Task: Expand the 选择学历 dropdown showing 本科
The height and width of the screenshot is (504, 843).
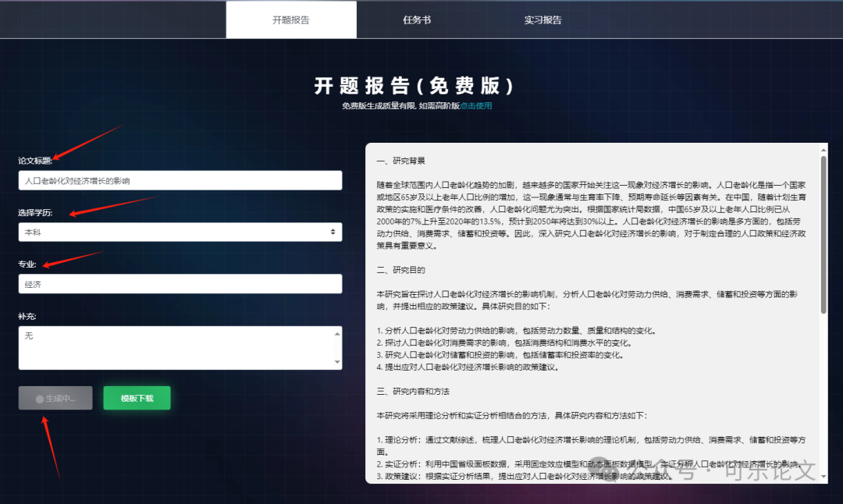Action: [x=180, y=232]
